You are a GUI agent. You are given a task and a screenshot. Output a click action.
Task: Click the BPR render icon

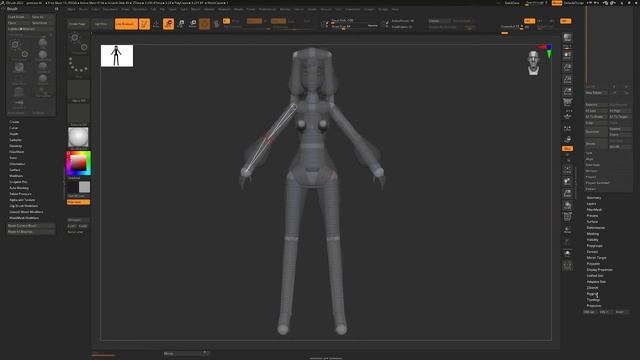(567, 38)
